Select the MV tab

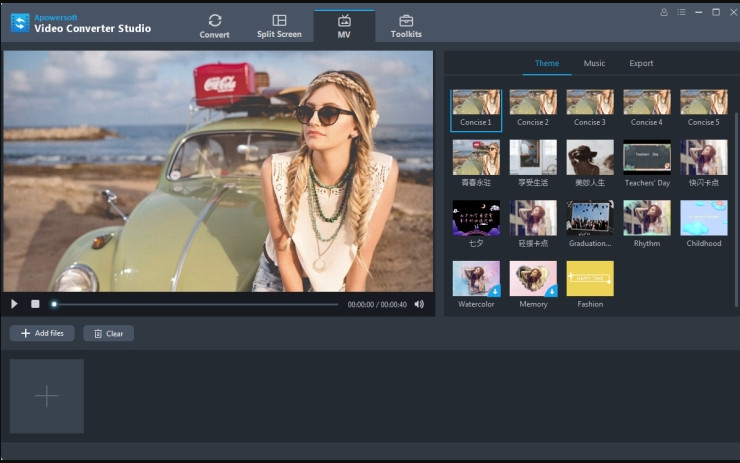pos(344,26)
